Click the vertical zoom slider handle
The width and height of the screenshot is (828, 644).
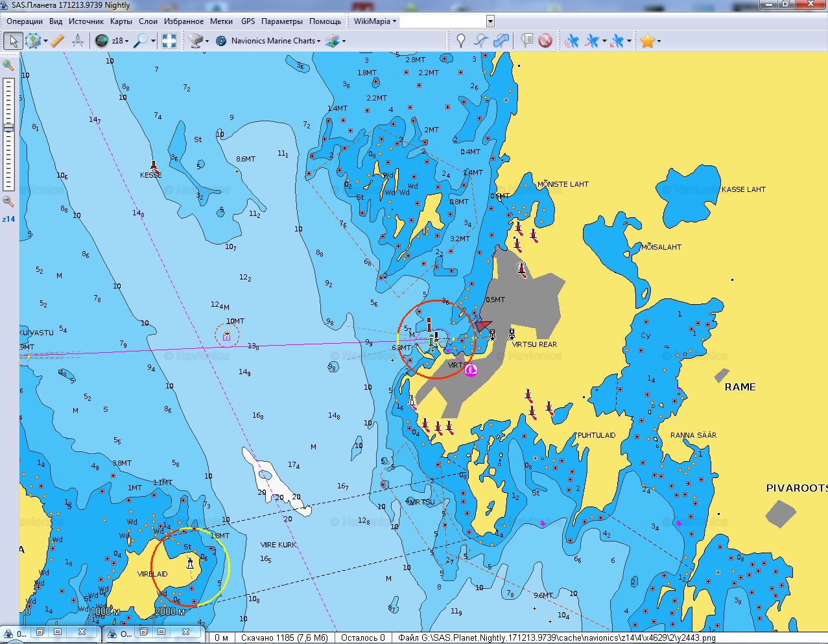click(x=8, y=128)
